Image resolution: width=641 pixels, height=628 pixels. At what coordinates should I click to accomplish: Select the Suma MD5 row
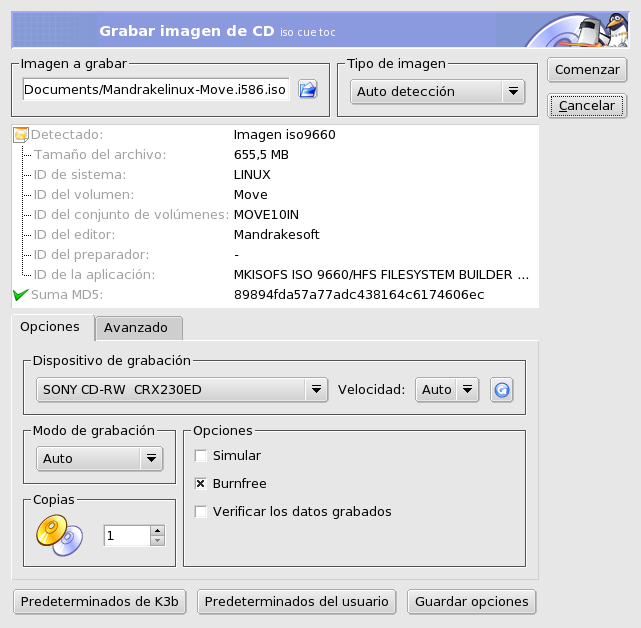click(275, 295)
